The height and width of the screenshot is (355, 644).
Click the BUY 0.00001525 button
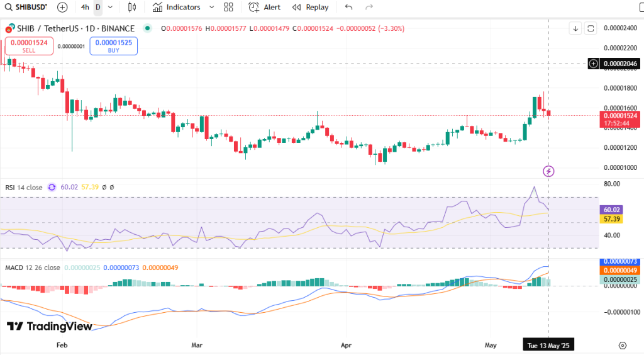(x=114, y=45)
